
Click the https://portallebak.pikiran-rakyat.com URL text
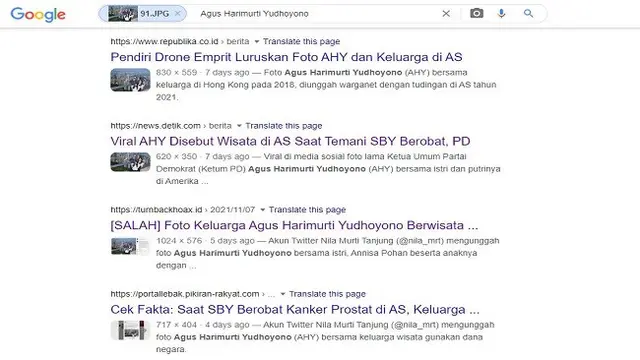click(185, 294)
